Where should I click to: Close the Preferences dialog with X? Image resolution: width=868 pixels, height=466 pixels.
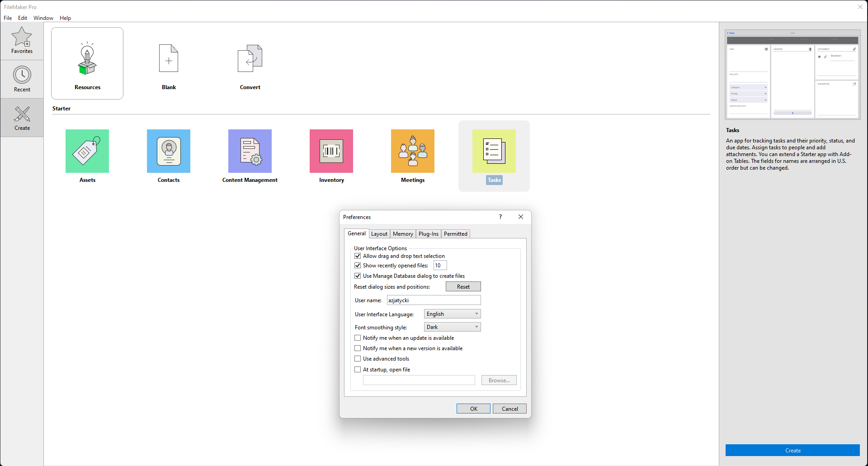(521, 217)
